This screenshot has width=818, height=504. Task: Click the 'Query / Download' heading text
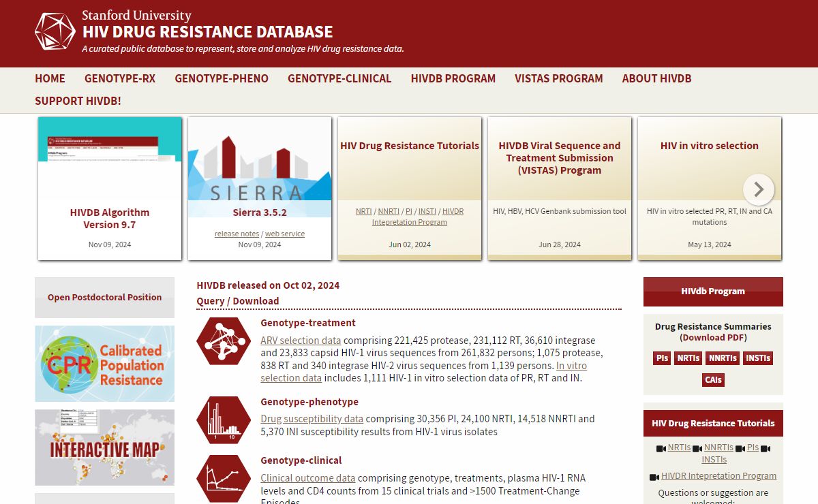tap(238, 301)
